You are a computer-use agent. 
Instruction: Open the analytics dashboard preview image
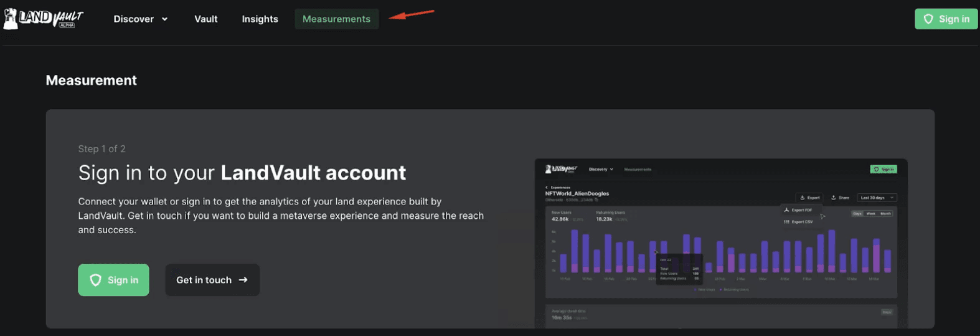pos(721,244)
